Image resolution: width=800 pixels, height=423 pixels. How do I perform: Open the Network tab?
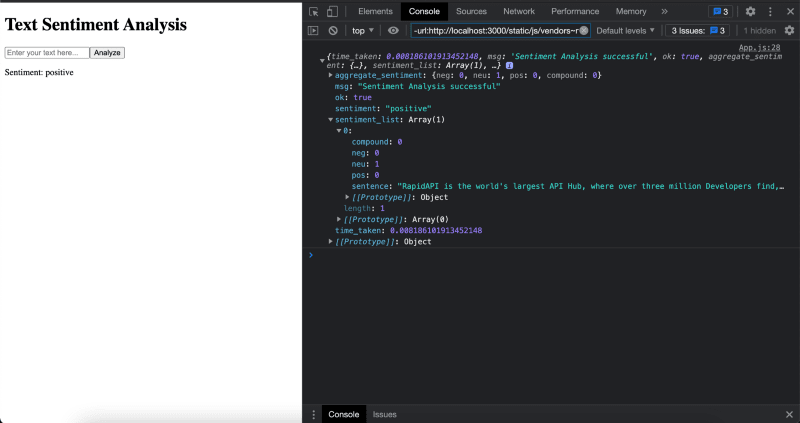(519, 11)
